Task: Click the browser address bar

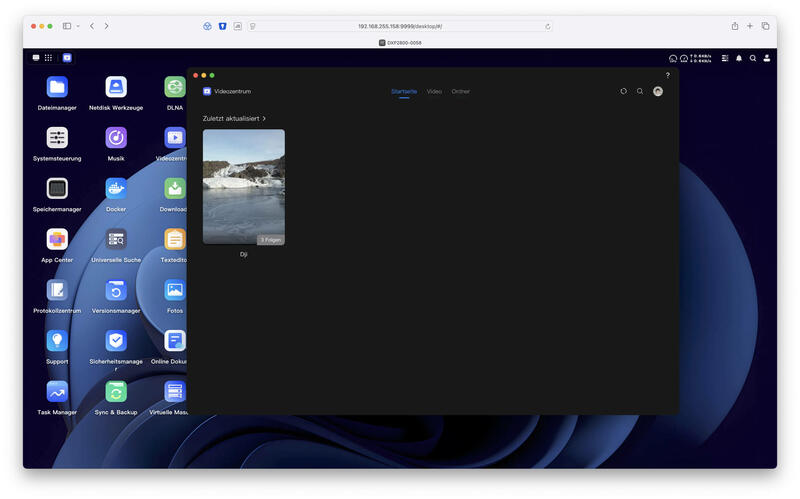Action: [x=400, y=26]
